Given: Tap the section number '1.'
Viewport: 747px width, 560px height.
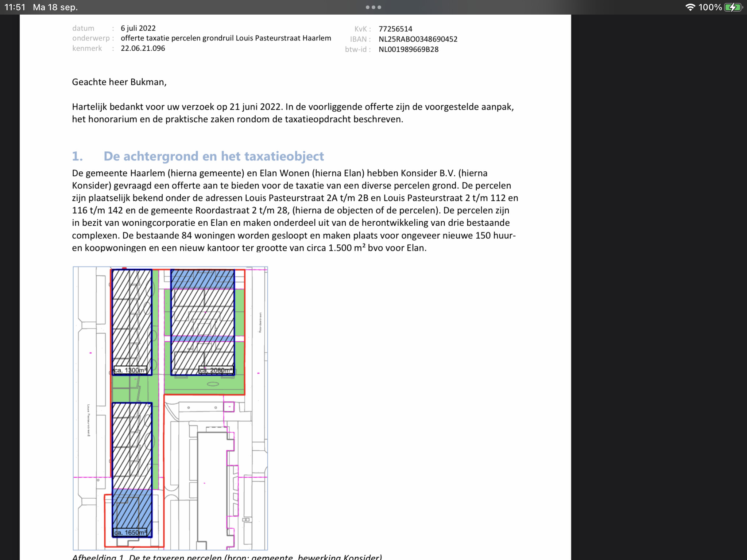Looking at the screenshot, I should pyautogui.click(x=77, y=156).
